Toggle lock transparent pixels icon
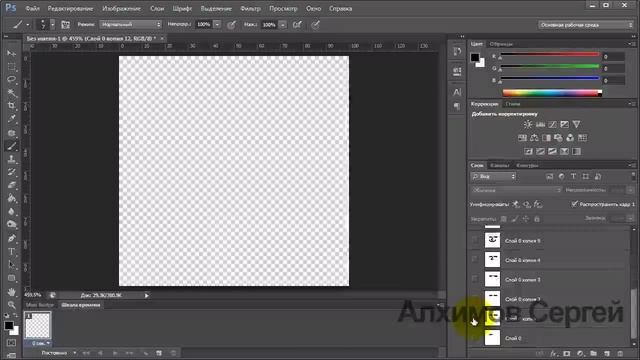This screenshot has height=360, width=640. pyautogui.click(x=504, y=219)
